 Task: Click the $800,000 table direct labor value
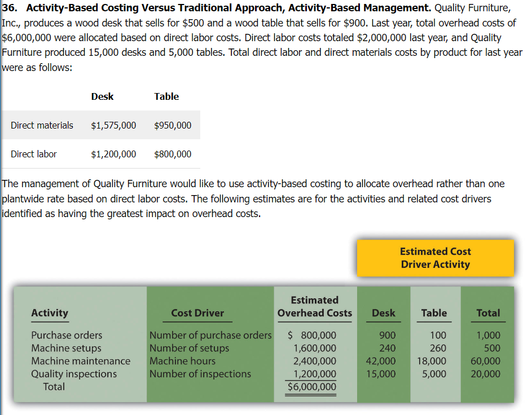pos(173,154)
